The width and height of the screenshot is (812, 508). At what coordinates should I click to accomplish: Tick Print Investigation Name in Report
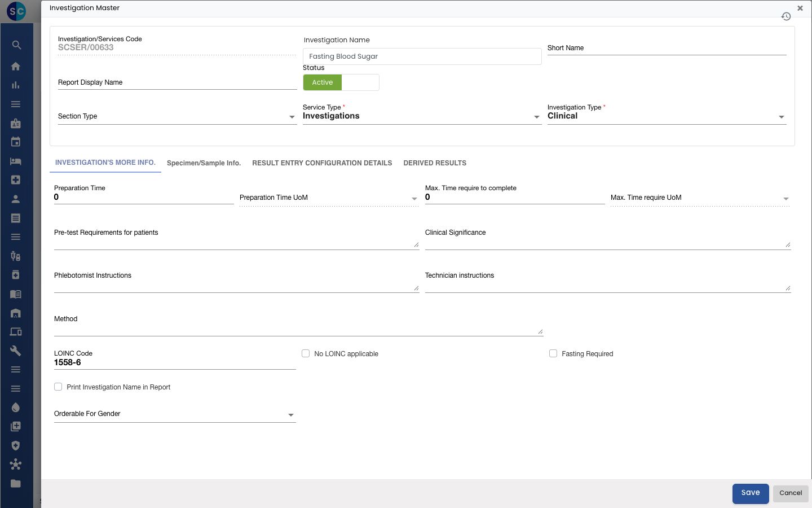[x=58, y=387]
